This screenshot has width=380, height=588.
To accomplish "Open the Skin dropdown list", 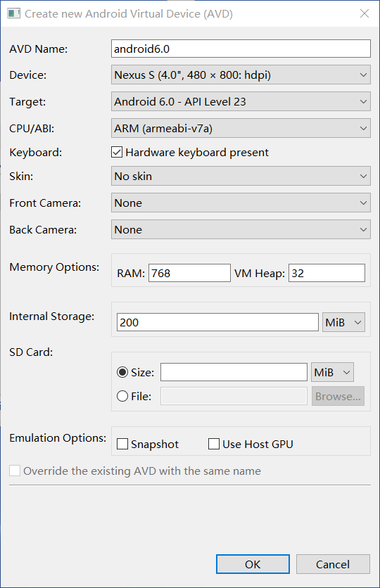I will click(x=241, y=176).
